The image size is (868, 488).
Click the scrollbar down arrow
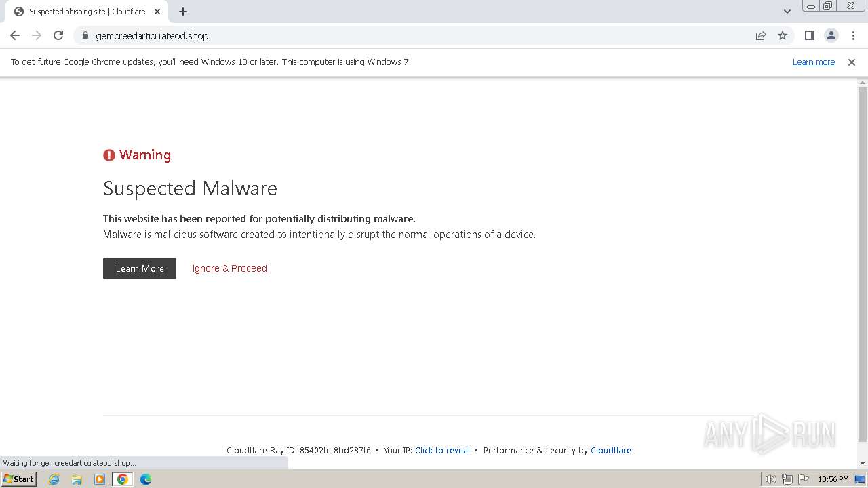(863, 463)
